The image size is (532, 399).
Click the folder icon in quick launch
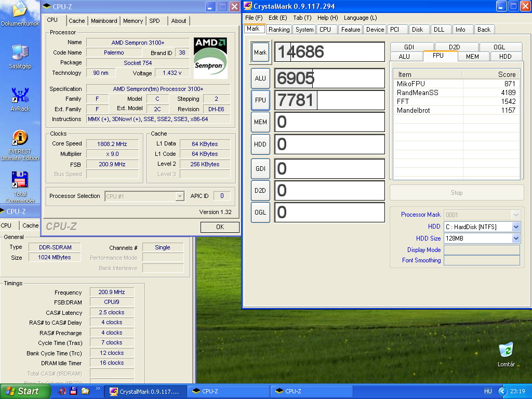(85, 391)
